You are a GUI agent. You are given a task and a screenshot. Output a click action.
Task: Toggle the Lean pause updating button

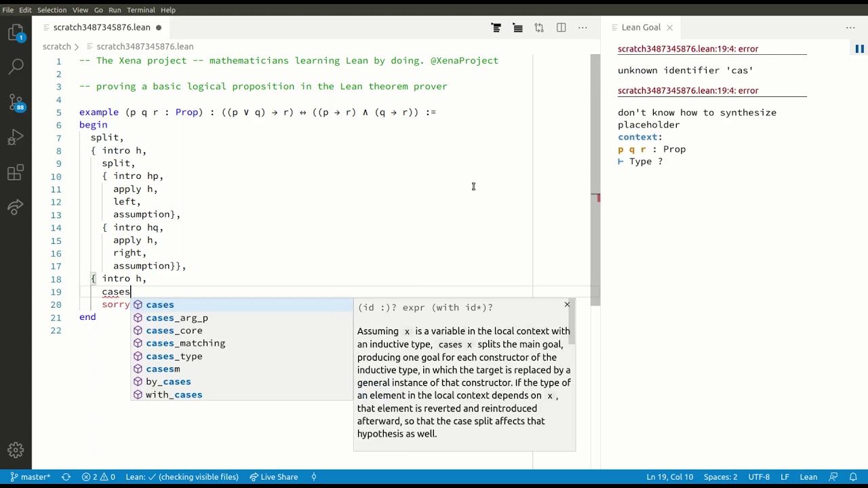point(859,49)
